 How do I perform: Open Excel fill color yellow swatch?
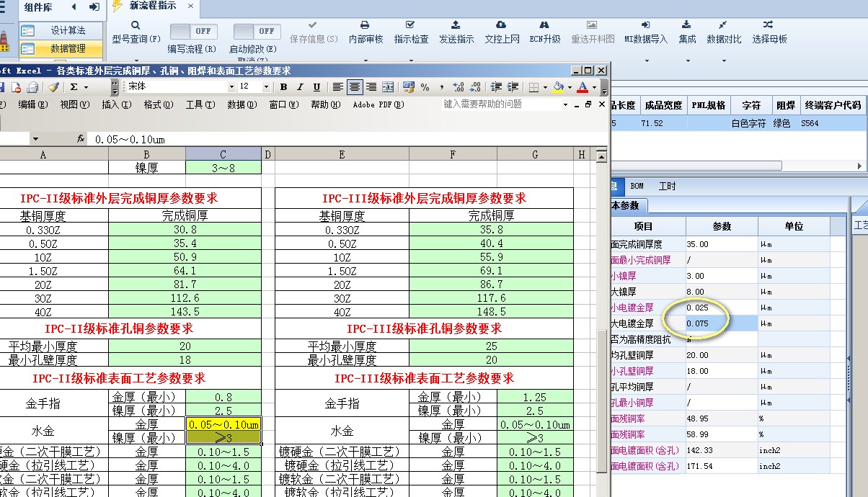(559, 87)
